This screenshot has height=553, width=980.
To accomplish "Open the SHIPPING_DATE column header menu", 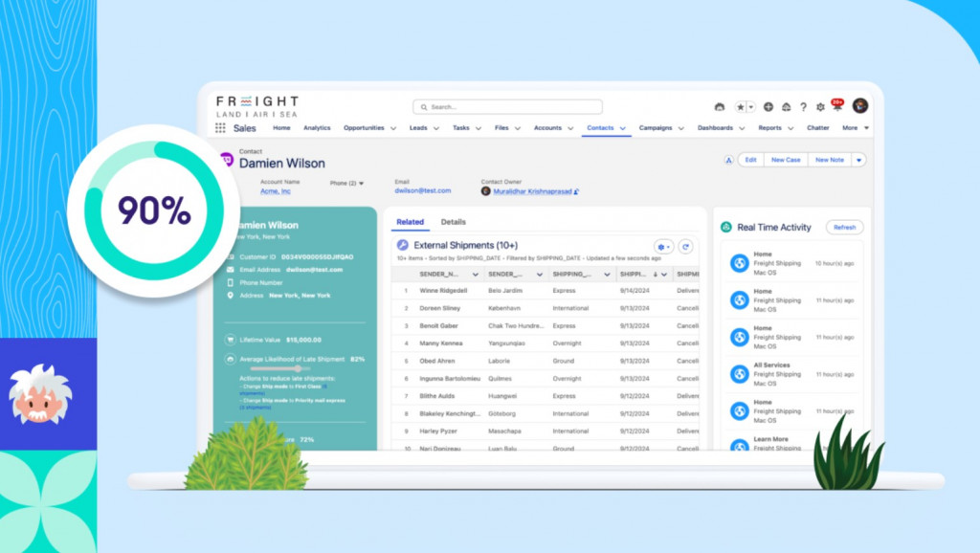I will tap(665, 275).
